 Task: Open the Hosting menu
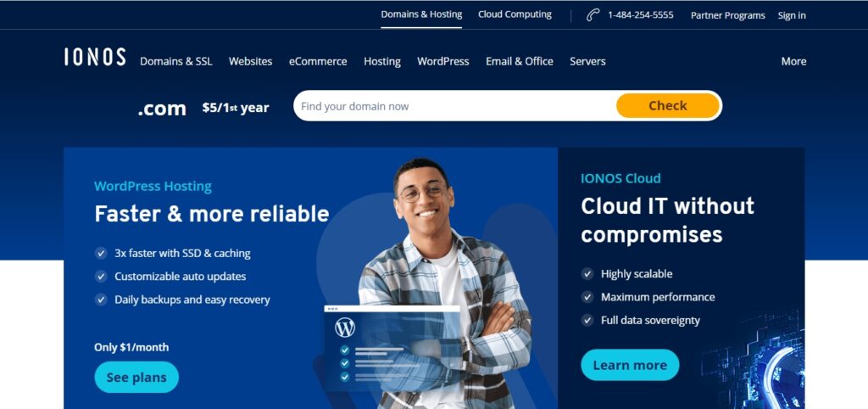(382, 61)
